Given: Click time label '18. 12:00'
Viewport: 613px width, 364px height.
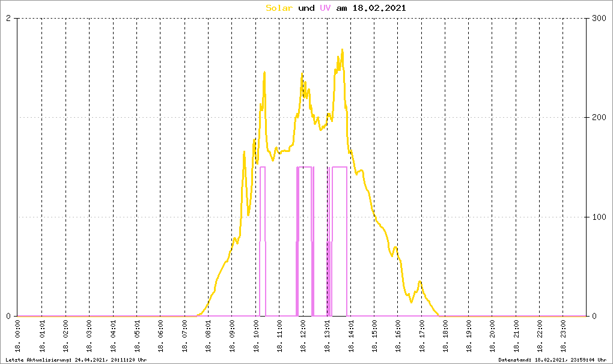Looking at the screenshot, I should [x=303, y=336].
